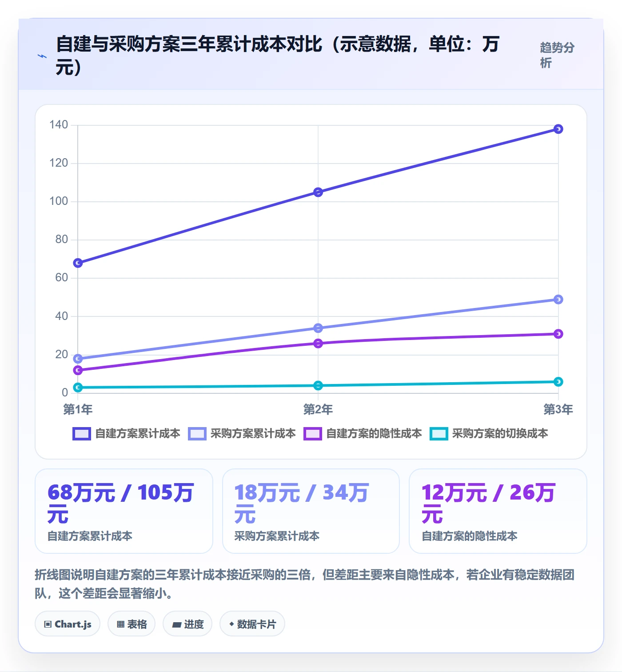Screen dimensions: 622x672
Task: Click the 隐性成本 data point at 第1年
Action: tap(78, 370)
